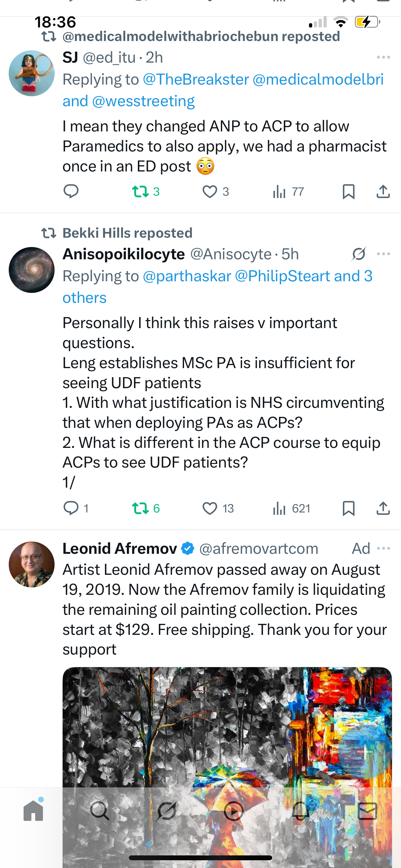This screenshot has width=401, height=868.
Task: Share SJ's post
Action: pyautogui.click(x=383, y=191)
